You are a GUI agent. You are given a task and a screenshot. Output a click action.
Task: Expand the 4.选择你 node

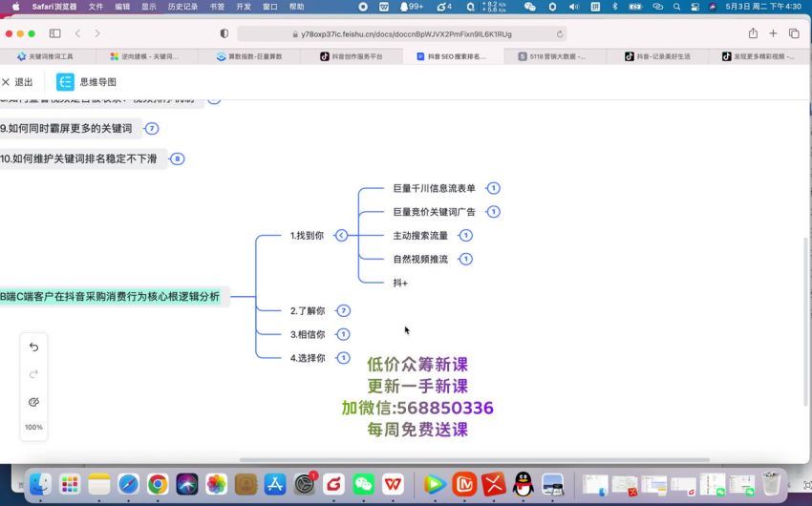point(343,358)
